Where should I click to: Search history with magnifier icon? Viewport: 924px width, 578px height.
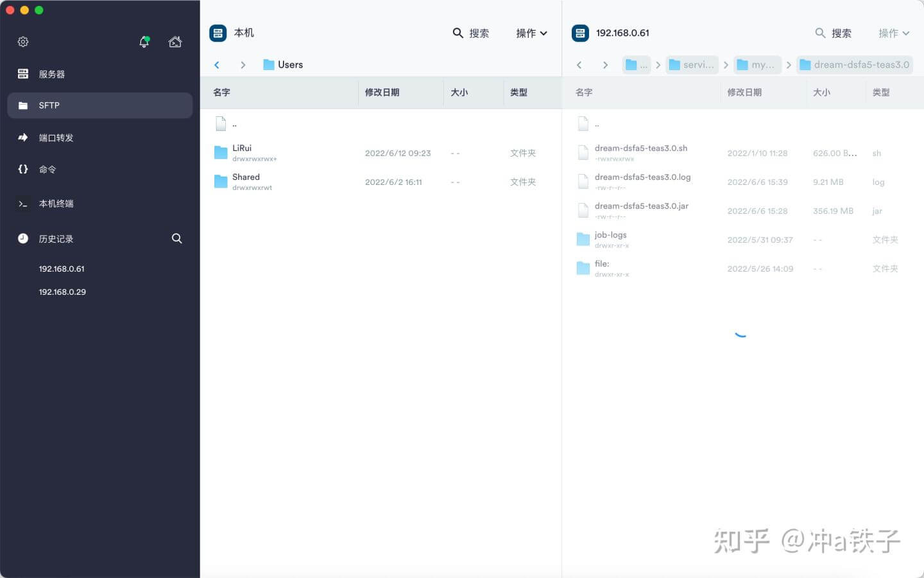coord(177,238)
